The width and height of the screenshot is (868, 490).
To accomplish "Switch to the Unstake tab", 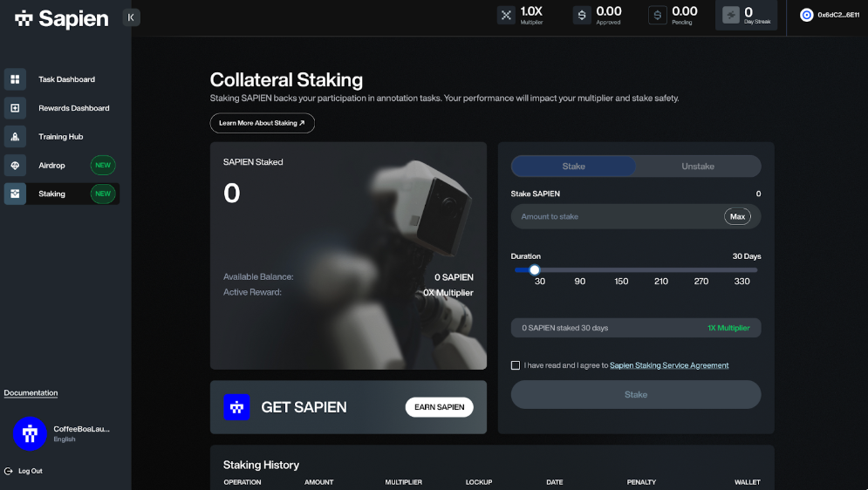I will pos(697,167).
